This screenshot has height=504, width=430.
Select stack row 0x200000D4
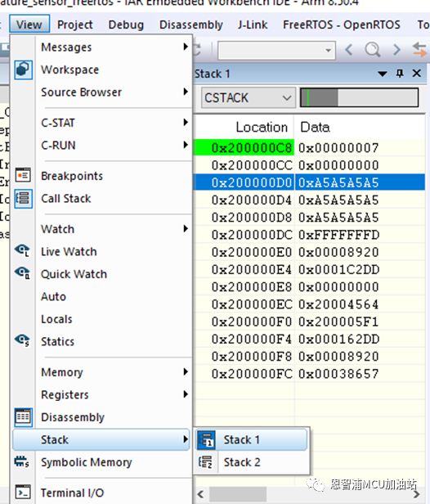click(310, 200)
